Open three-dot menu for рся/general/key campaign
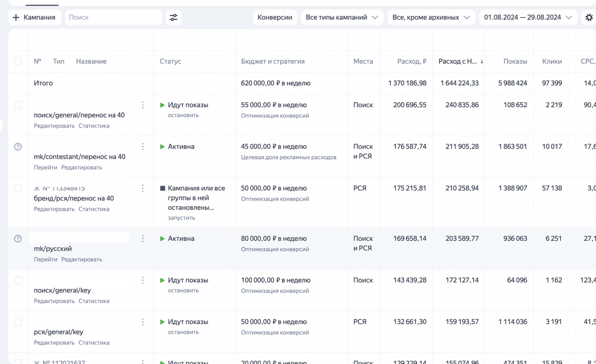 pyautogui.click(x=143, y=322)
